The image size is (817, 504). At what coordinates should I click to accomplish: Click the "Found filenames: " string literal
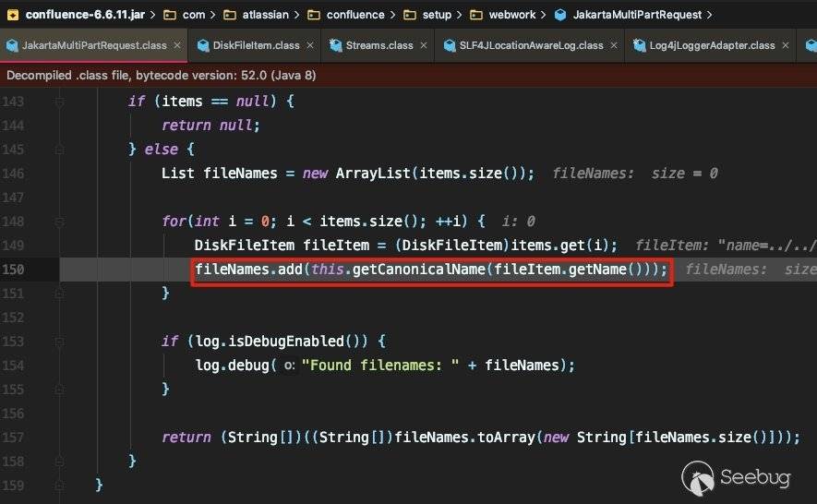tap(379, 366)
